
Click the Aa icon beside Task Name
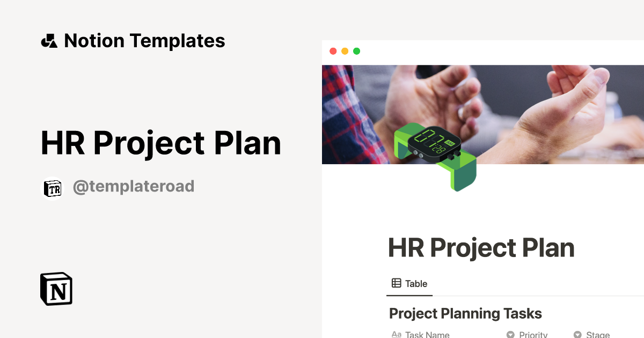(x=397, y=335)
